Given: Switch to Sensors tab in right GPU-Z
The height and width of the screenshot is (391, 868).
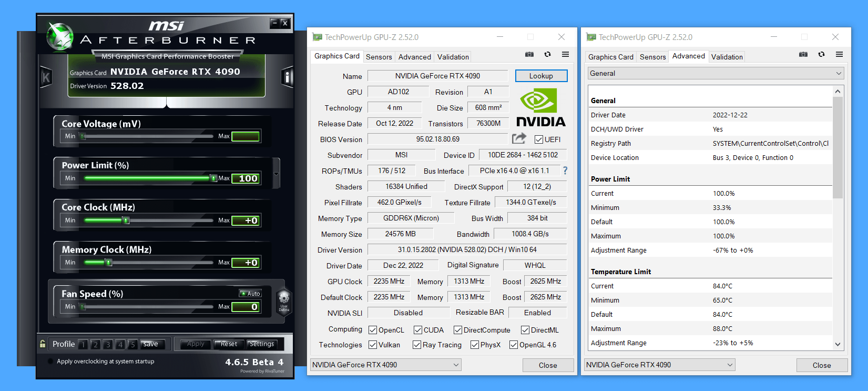Looking at the screenshot, I should 653,57.
